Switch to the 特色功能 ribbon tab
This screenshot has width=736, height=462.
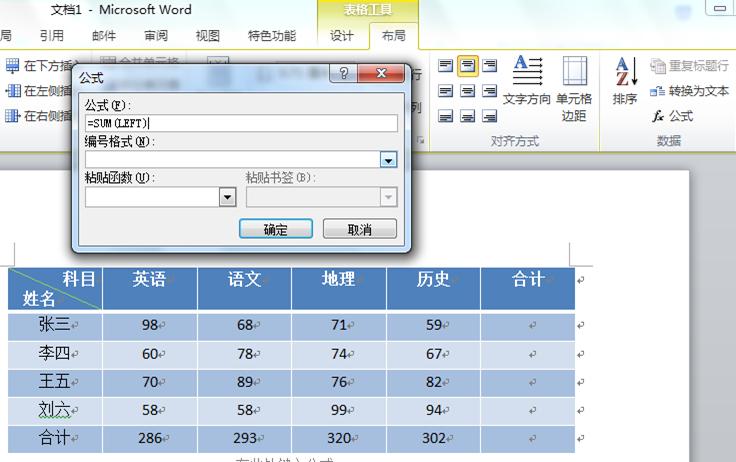[272, 36]
